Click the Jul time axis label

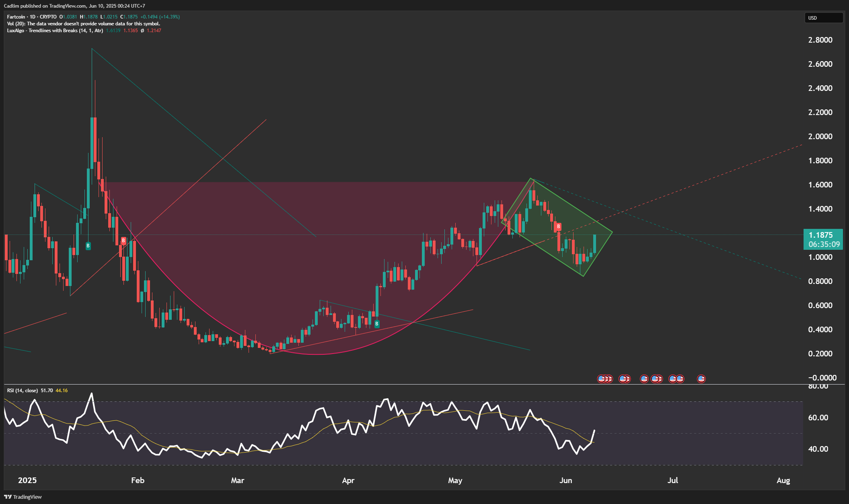tap(673, 480)
